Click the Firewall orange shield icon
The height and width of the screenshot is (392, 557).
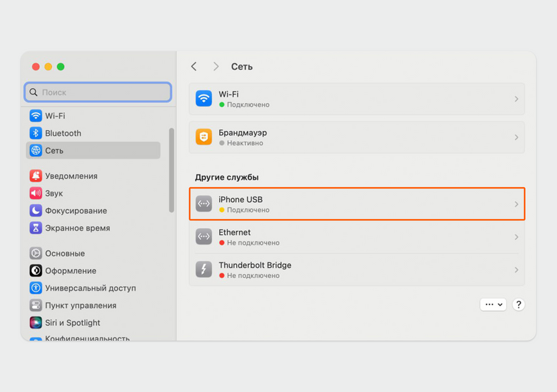[x=204, y=137]
